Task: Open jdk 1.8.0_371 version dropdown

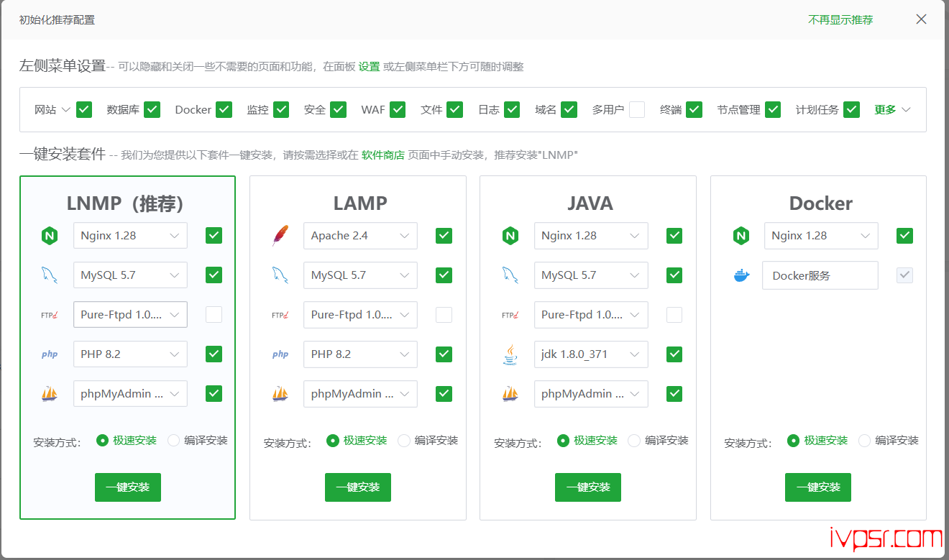Action: 590,354
